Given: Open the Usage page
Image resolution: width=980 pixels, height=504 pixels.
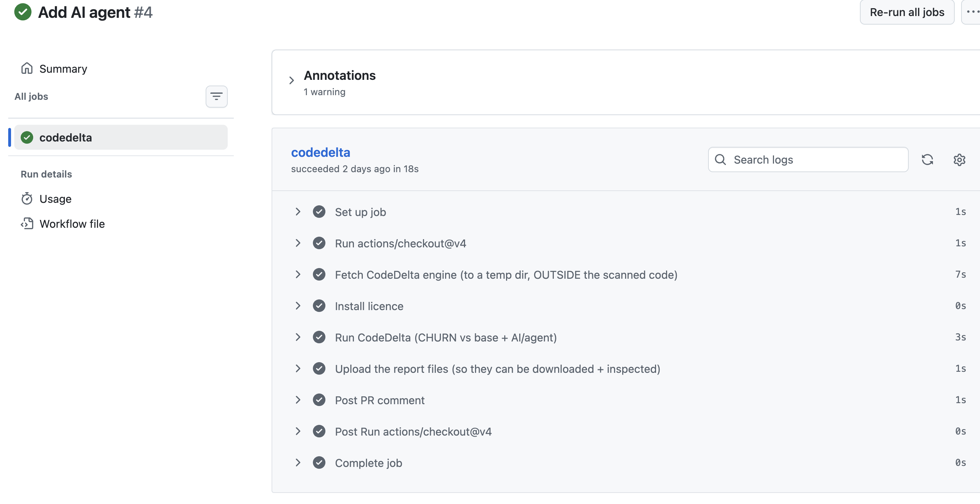Looking at the screenshot, I should point(56,199).
